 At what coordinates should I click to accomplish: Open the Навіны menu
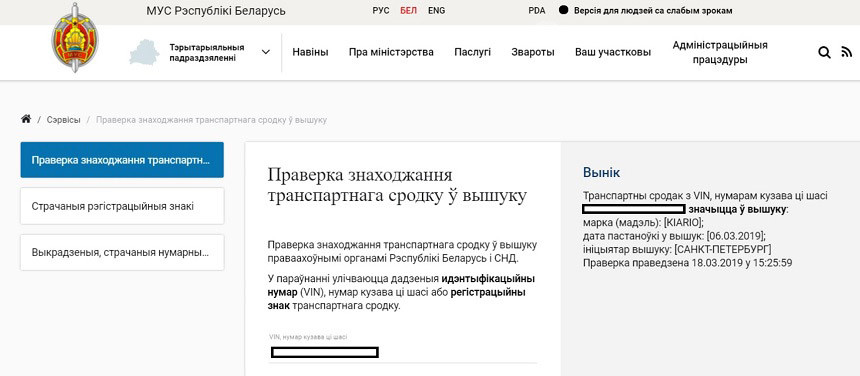(x=310, y=53)
